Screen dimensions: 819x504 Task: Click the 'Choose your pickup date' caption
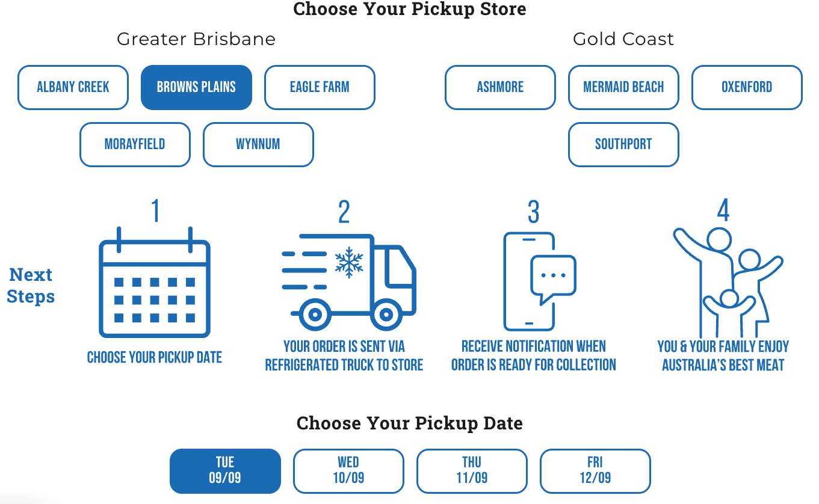tap(155, 357)
